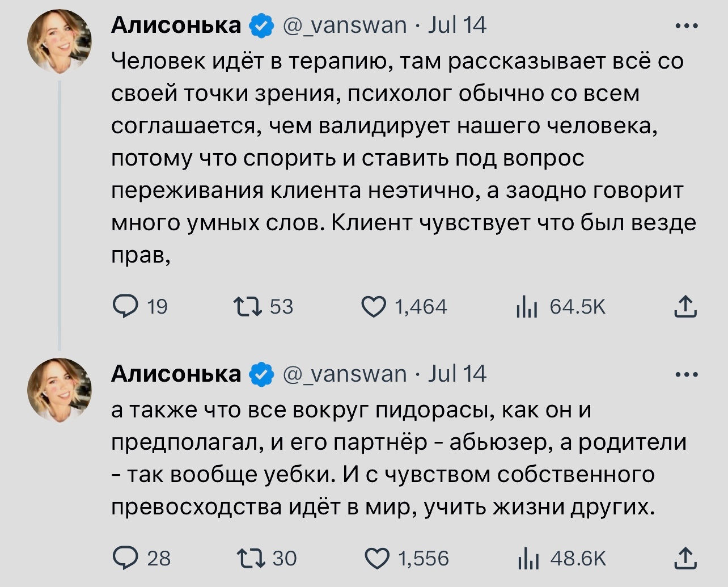
Task: View analytics of the 64.5K views tweet
Action: 527,307
